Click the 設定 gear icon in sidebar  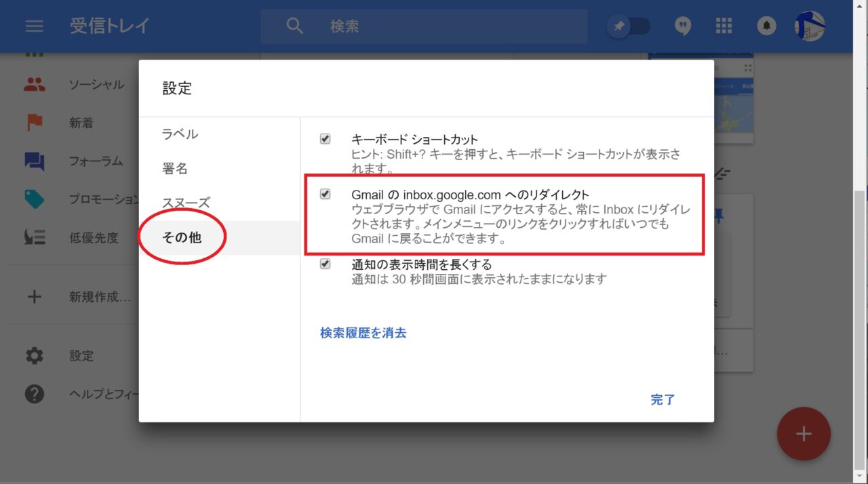34,356
